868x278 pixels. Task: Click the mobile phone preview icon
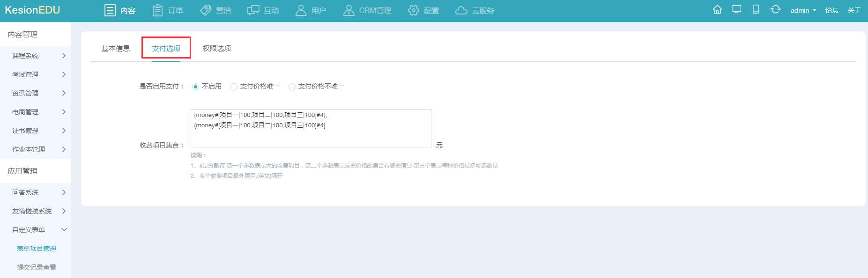coord(756,10)
